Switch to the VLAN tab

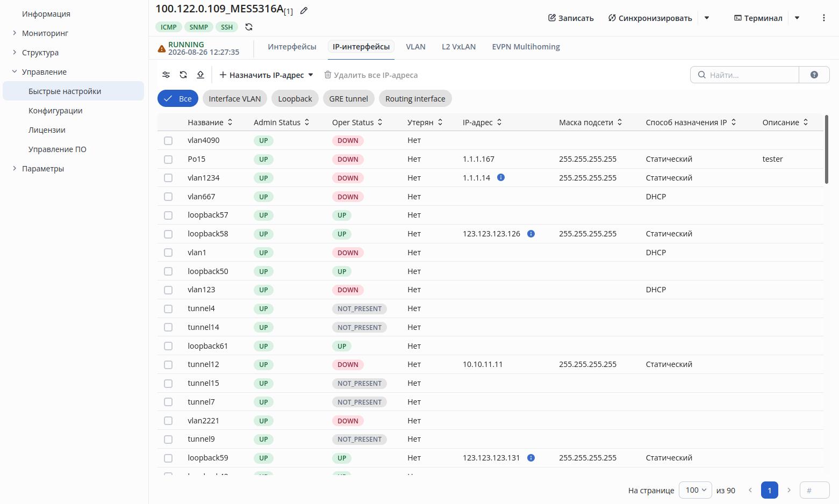coord(415,47)
